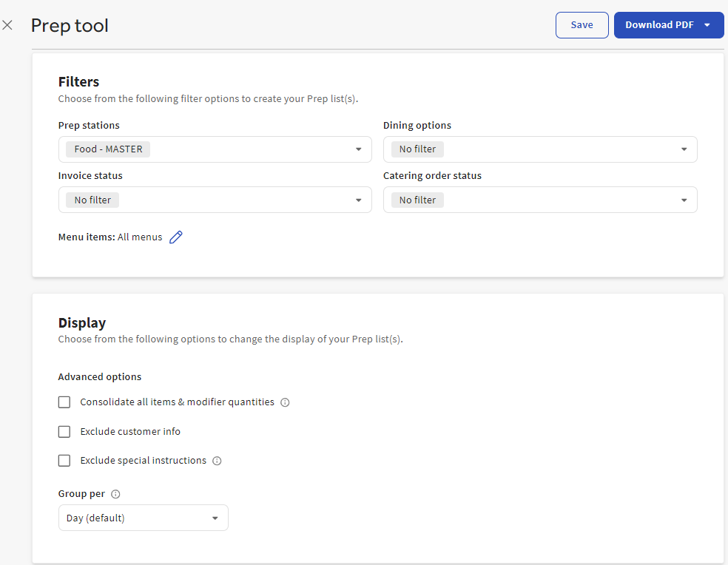Open the Invoice status dropdown
This screenshot has width=728, height=565.
coord(358,200)
